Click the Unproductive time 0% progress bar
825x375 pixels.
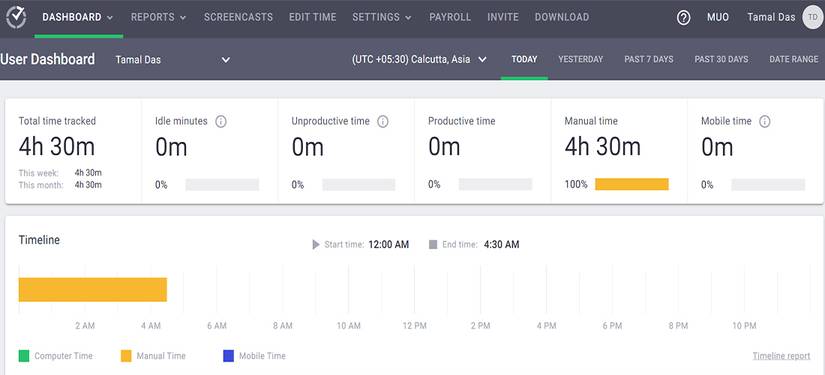[359, 185]
